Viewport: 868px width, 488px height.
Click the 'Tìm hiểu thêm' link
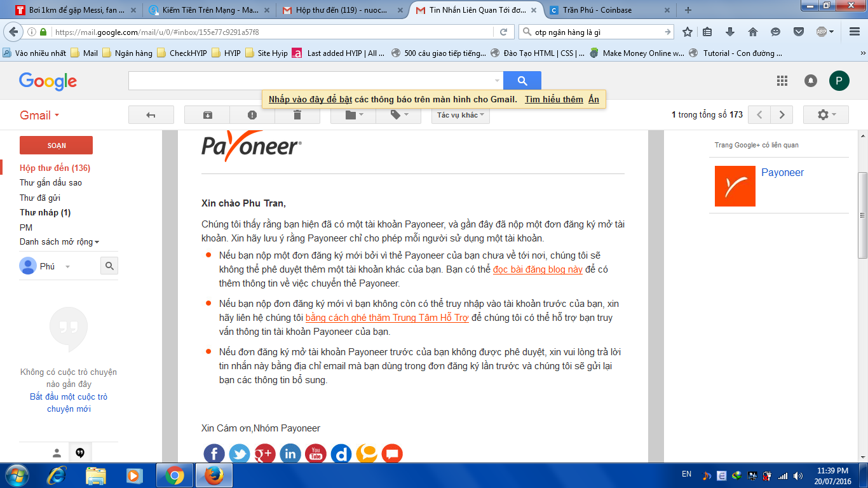click(554, 100)
